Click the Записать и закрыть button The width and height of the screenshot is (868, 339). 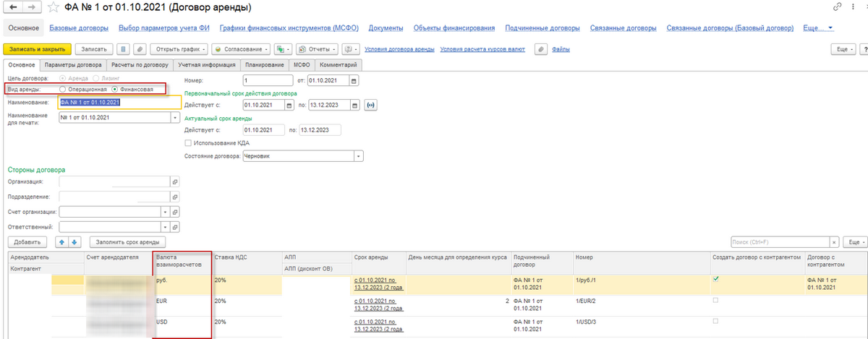coord(37,49)
